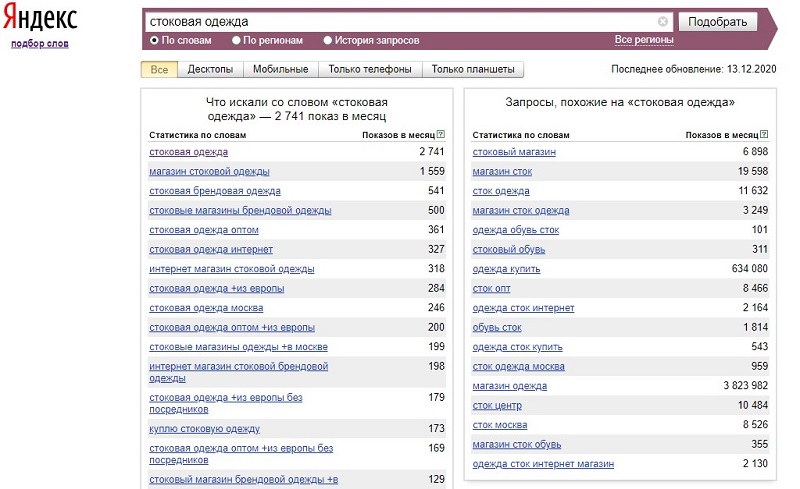Open the одежда купить link

point(506,269)
